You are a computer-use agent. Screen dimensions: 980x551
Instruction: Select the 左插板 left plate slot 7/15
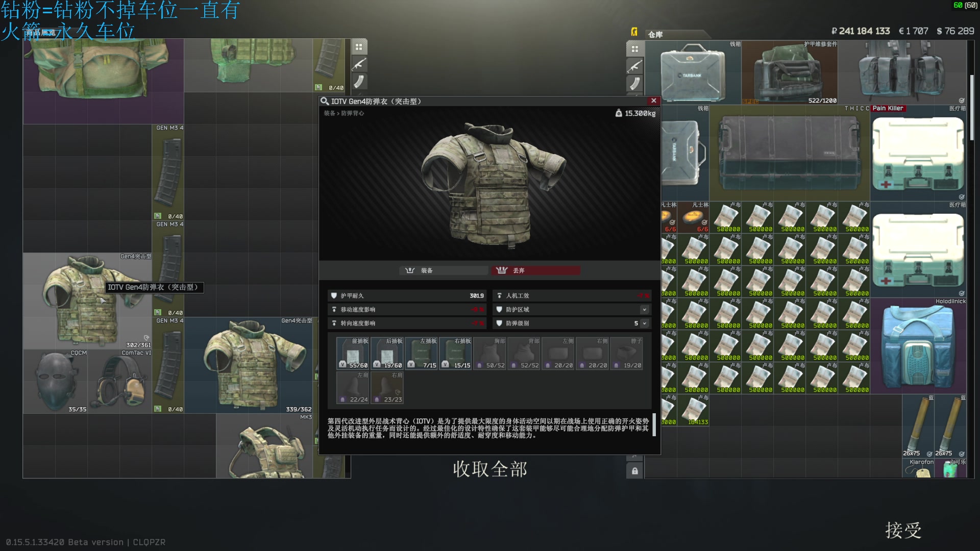422,353
